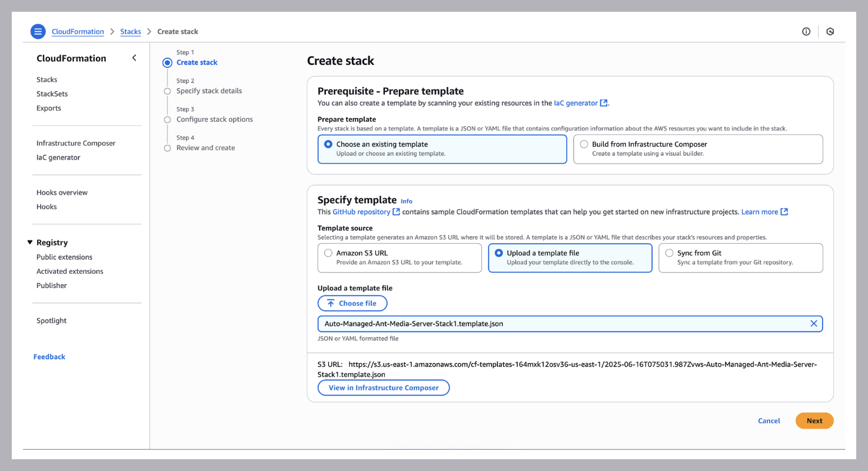Collapse the Registry section triangle
The width and height of the screenshot is (868, 471).
point(30,243)
